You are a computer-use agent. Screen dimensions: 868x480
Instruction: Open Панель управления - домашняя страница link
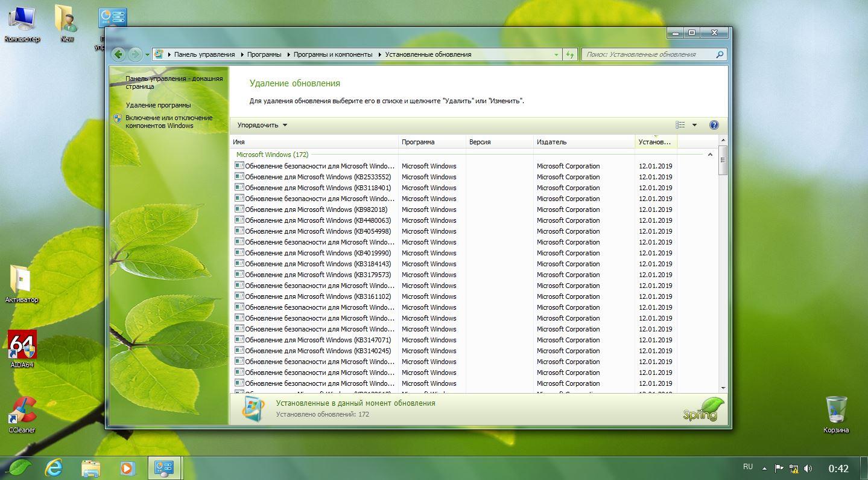click(174, 82)
